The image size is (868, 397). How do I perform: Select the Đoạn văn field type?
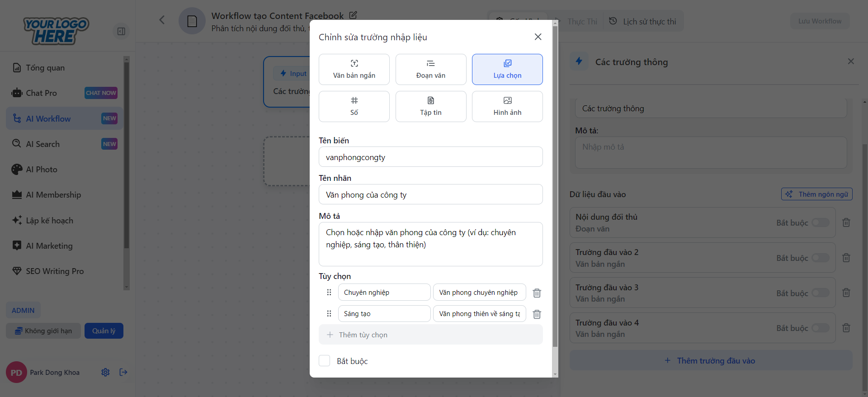coord(430,69)
